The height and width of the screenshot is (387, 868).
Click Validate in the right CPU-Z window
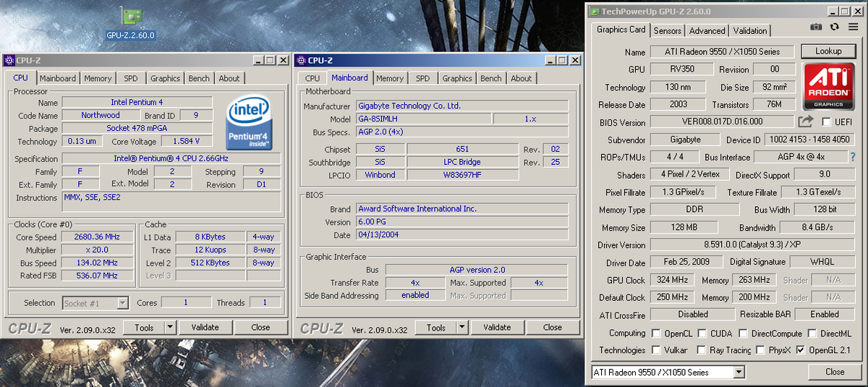(497, 327)
